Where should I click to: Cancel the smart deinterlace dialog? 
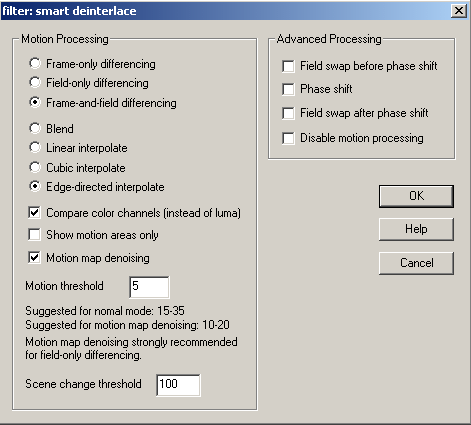416,263
